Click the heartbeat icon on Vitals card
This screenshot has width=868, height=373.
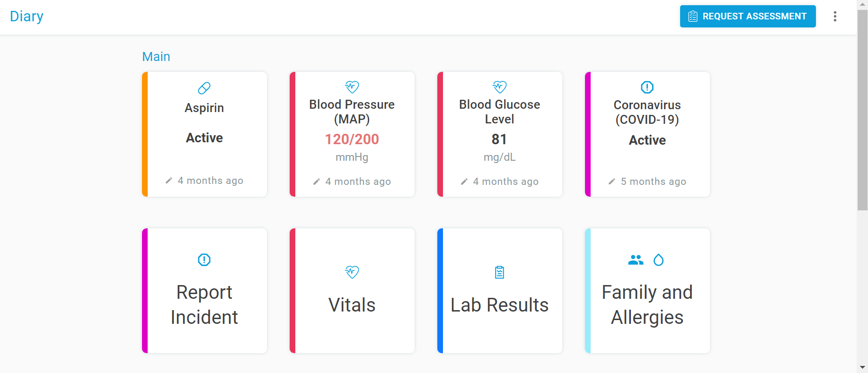(x=352, y=272)
